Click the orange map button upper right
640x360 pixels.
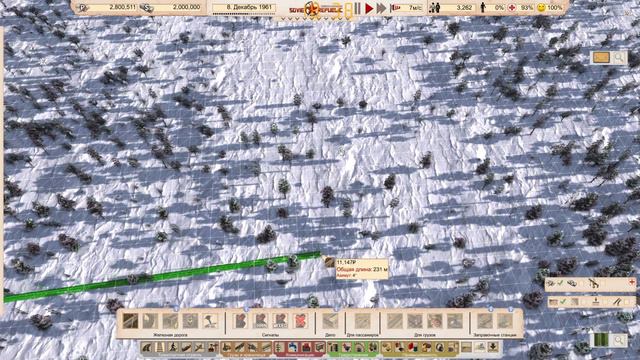tap(601, 58)
